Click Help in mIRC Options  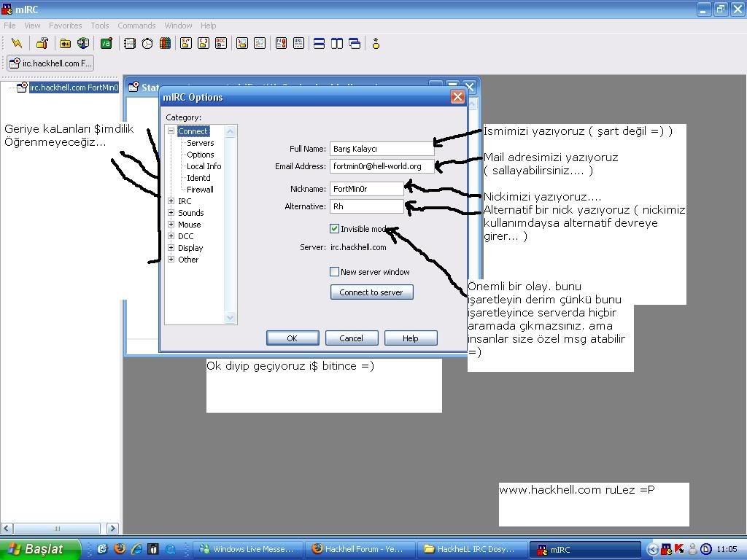(x=411, y=338)
